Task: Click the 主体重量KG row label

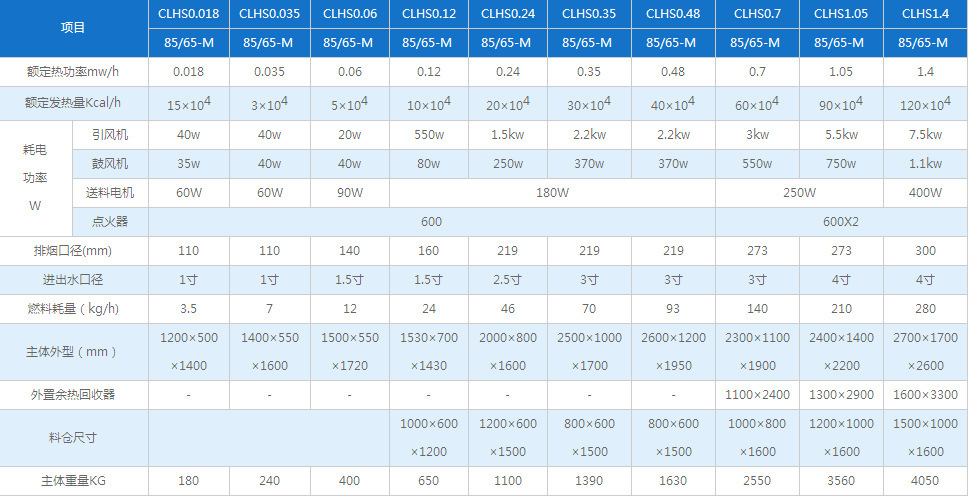Action: coord(73,481)
